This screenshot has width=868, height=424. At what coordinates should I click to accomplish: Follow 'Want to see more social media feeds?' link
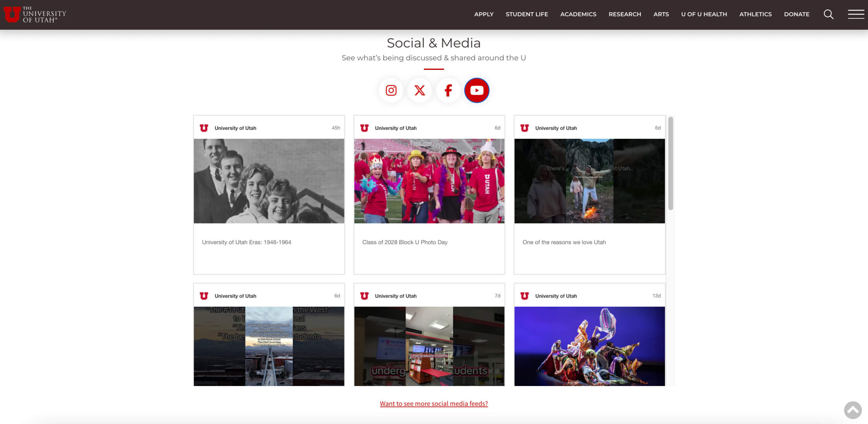click(434, 404)
